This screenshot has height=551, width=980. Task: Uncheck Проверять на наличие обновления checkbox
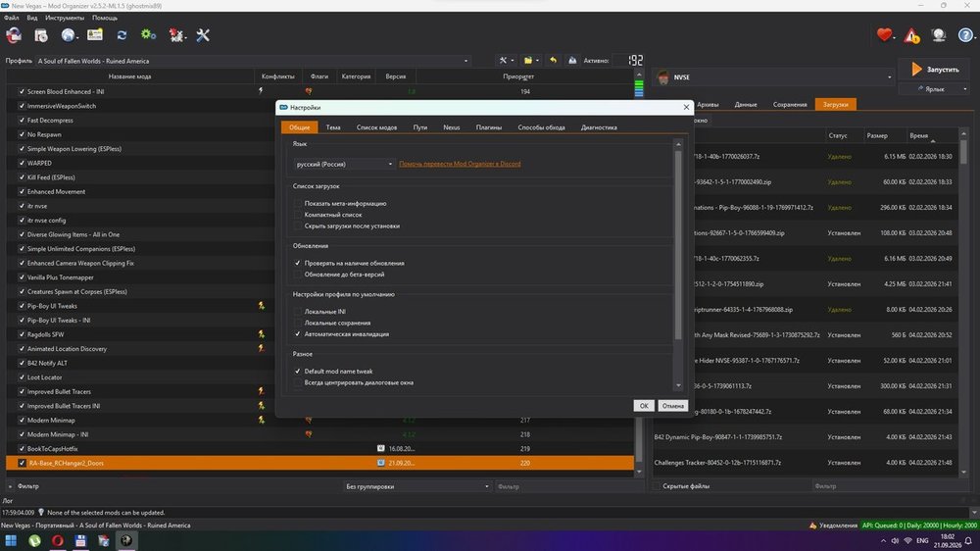[298, 264]
